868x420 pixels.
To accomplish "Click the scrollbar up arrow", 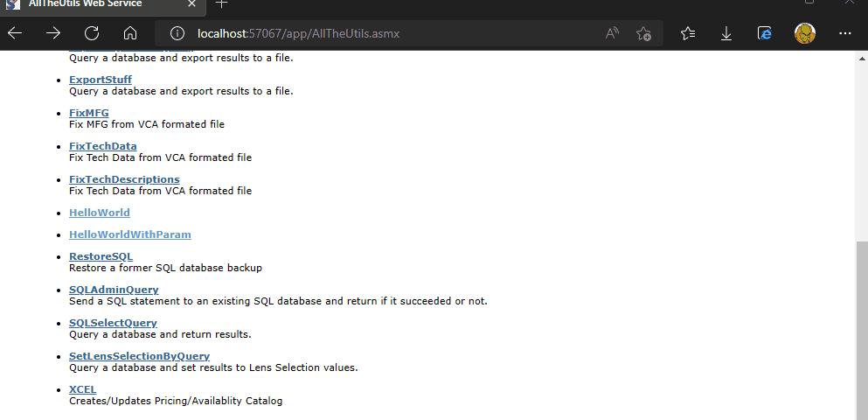I will [x=862, y=58].
